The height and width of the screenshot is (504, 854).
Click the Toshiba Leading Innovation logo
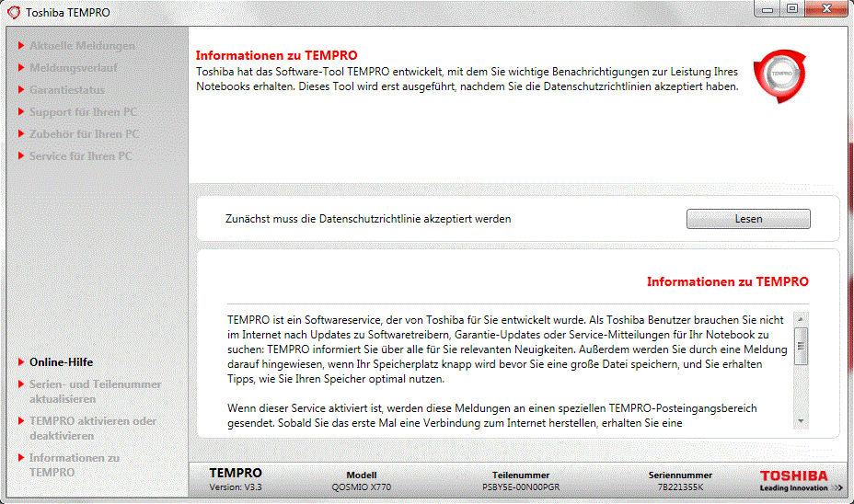pyautogui.click(x=801, y=480)
